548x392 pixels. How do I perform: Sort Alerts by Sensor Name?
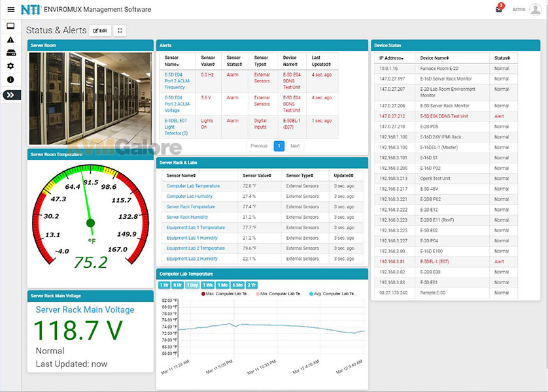[x=171, y=61]
